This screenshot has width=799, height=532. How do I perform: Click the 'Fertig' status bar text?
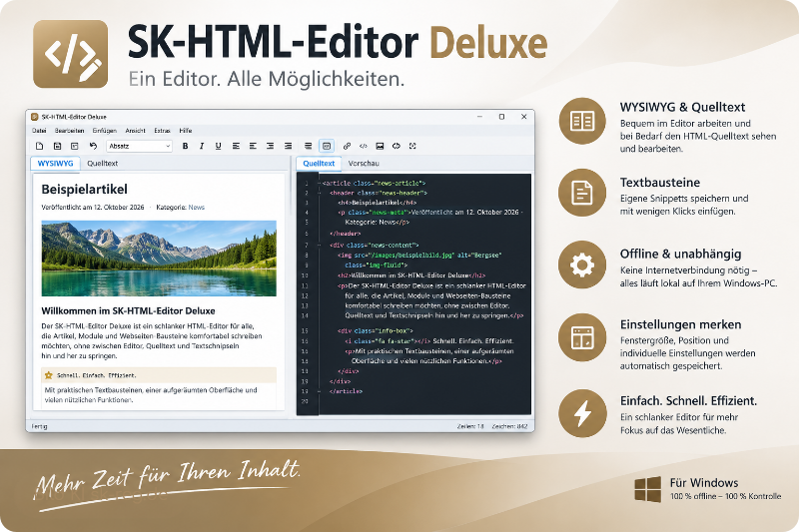tap(39, 426)
